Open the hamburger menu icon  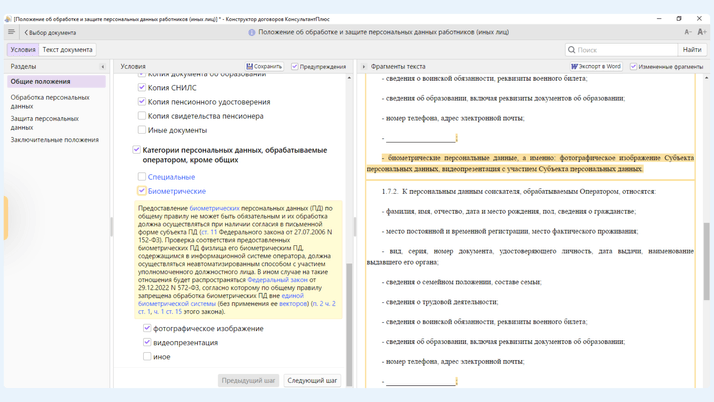point(11,32)
